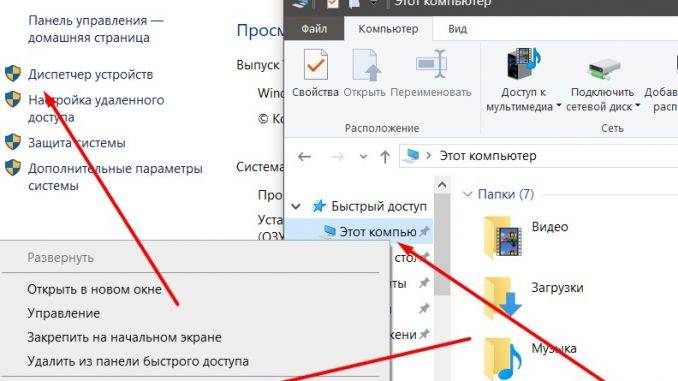Click the properties checkmark quick access icon
Image resolution: width=678 pixels, height=381 pixels.
[333, 4]
